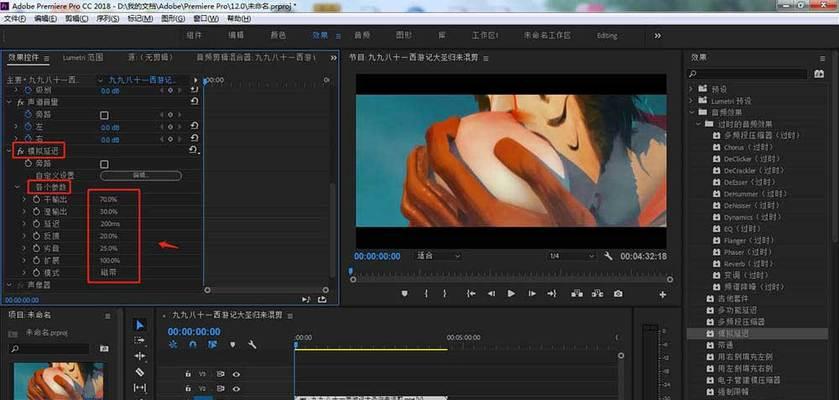
Task: Select the Ripple Edit tool
Action: coord(140,356)
